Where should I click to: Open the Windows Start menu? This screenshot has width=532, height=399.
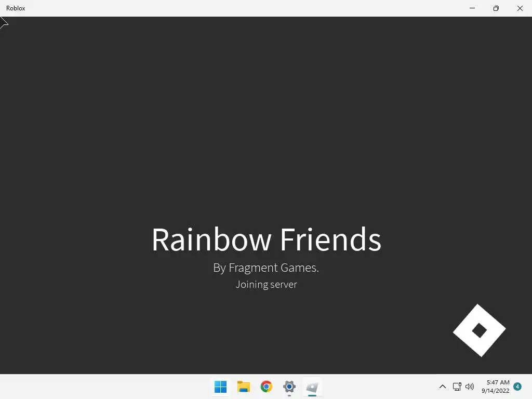220,387
